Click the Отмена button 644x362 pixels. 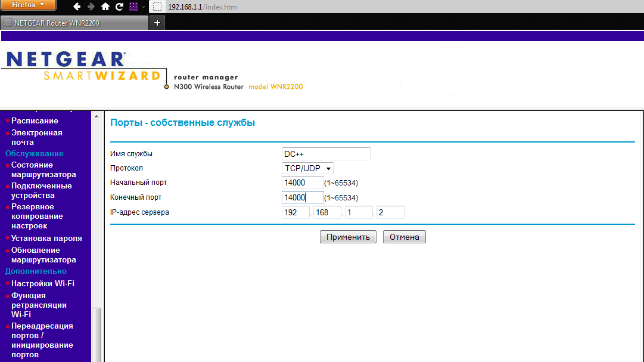[404, 237]
